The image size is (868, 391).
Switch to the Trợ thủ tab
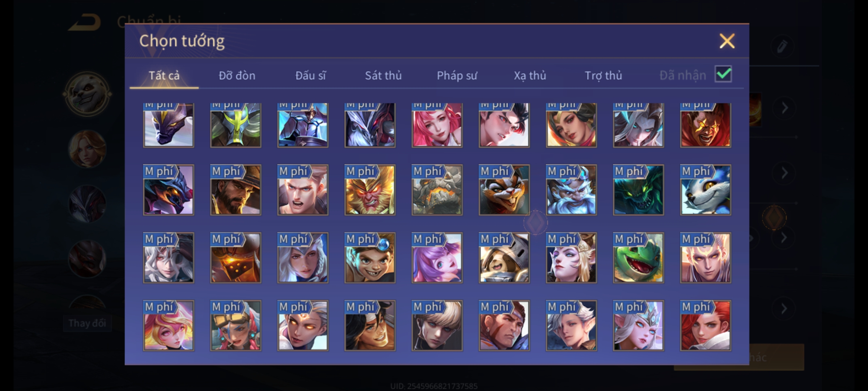pos(603,75)
